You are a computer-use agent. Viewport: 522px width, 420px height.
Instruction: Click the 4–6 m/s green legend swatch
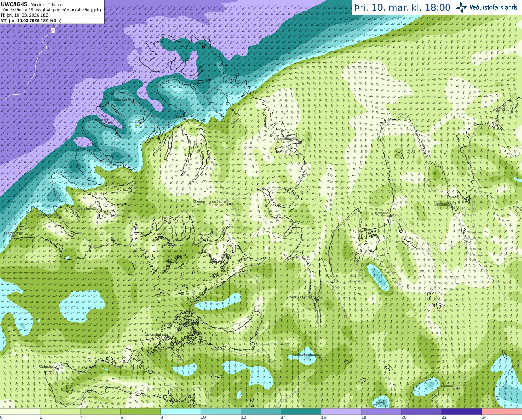click(x=100, y=411)
